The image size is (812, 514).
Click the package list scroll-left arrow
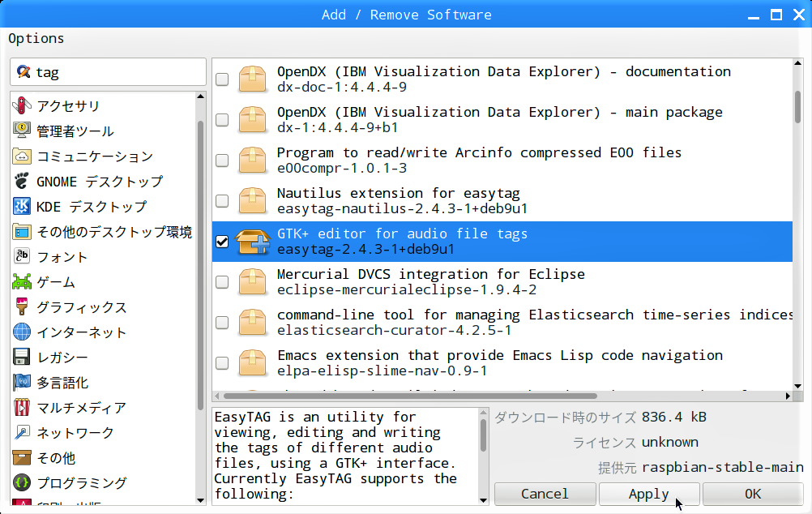point(217,396)
